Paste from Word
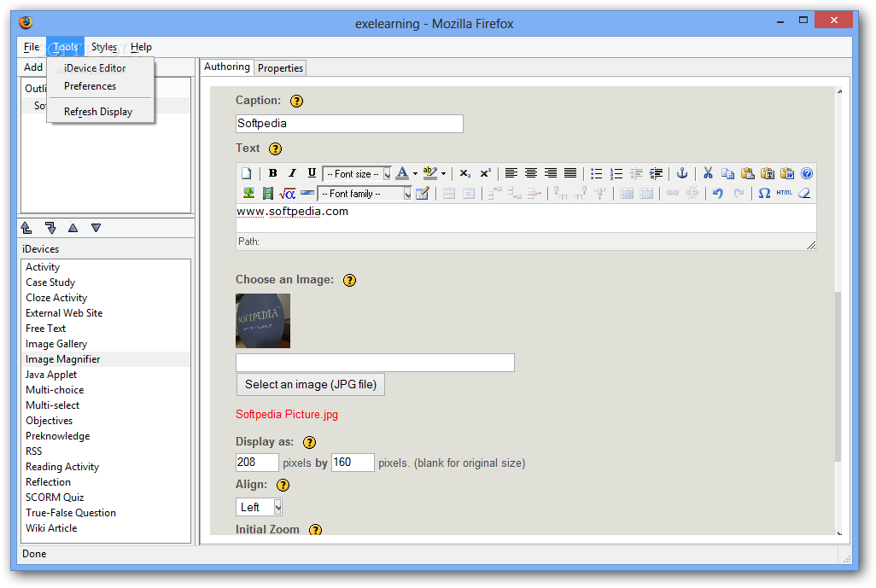Screen dimensions: 876x588 787,173
